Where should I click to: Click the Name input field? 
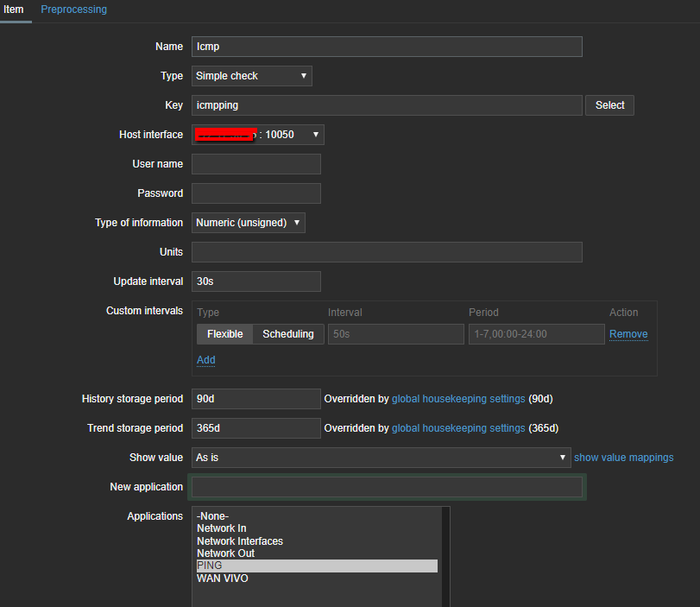tap(387, 47)
